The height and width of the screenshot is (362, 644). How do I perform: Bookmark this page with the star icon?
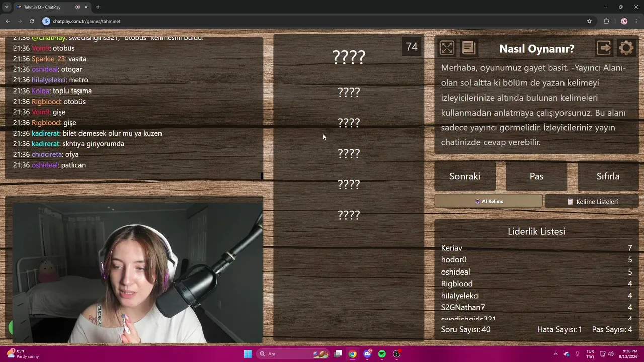589,21
